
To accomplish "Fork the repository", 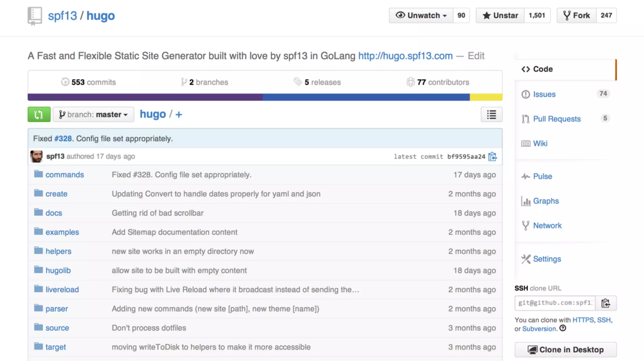I will click(x=576, y=15).
